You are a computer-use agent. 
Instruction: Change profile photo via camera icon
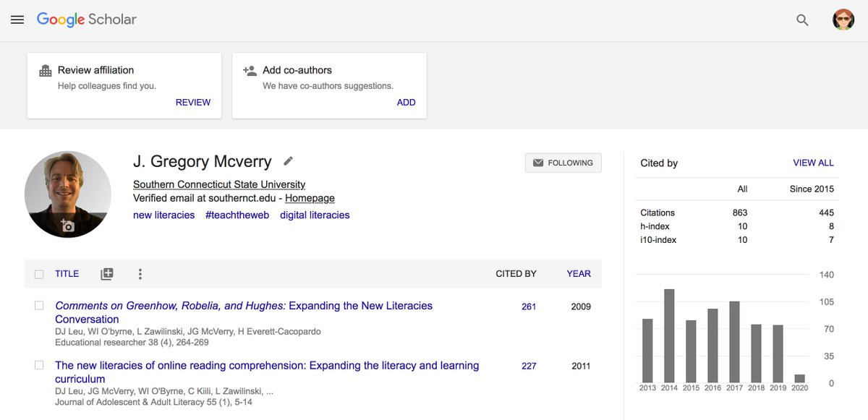[67, 226]
